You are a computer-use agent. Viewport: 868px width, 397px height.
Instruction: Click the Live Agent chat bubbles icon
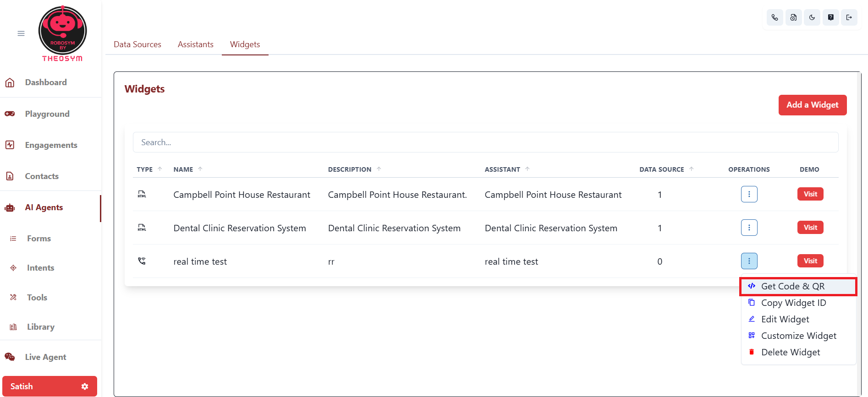coord(10,357)
